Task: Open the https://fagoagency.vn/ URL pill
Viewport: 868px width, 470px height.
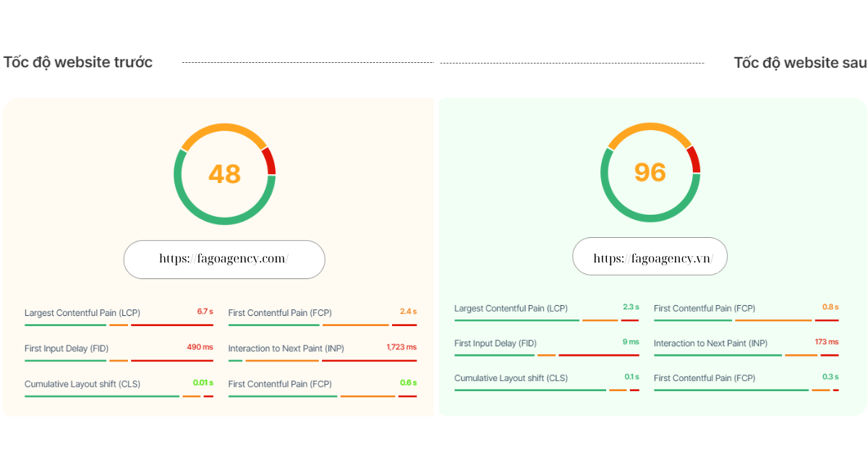Action: tap(650, 257)
